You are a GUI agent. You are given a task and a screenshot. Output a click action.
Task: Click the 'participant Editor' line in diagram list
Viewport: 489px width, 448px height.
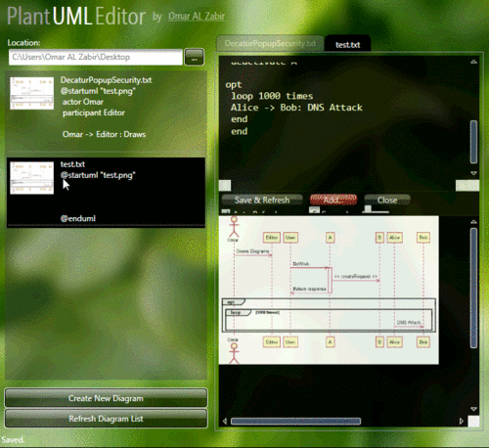click(x=94, y=112)
